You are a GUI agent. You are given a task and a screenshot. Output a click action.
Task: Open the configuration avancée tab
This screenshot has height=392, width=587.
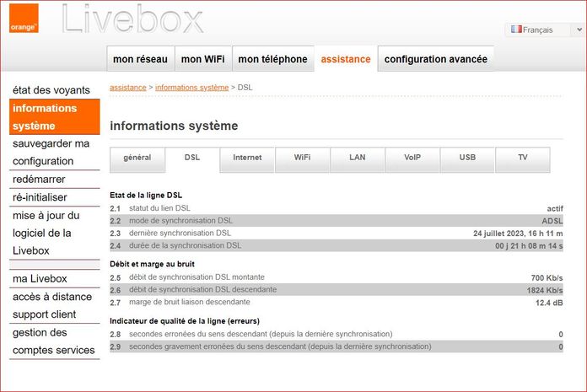coord(436,59)
